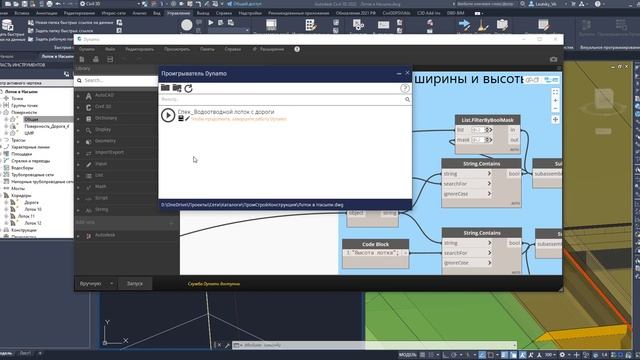
Task: Open the run mode dropdown showing Вручную
Action: pos(96,283)
